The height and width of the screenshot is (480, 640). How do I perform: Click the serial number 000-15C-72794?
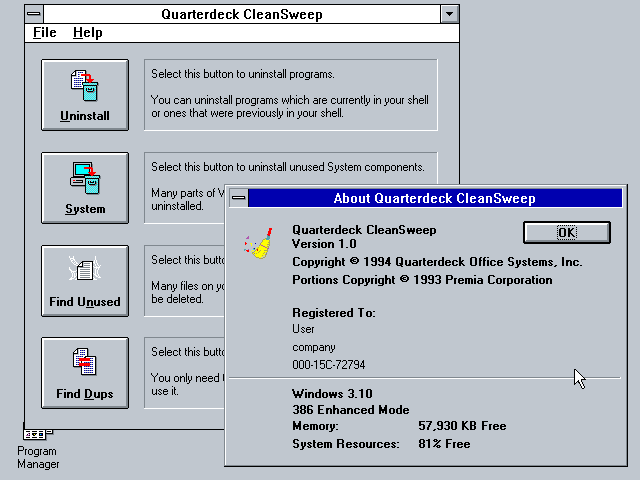coord(329,364)
